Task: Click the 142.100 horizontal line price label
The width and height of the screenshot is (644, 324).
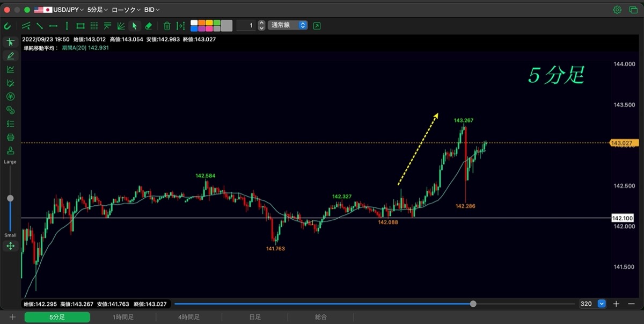Action: [622, 218]
